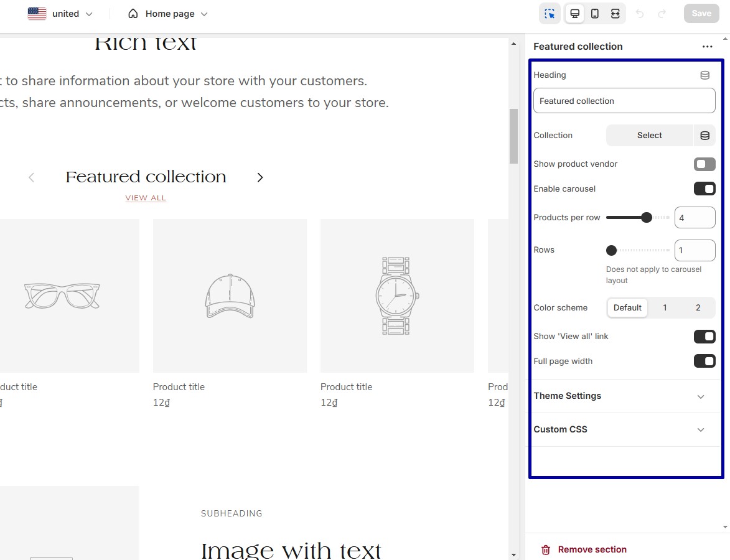
Task: Click the preview scroll up arrow
Action: point(513,44)
